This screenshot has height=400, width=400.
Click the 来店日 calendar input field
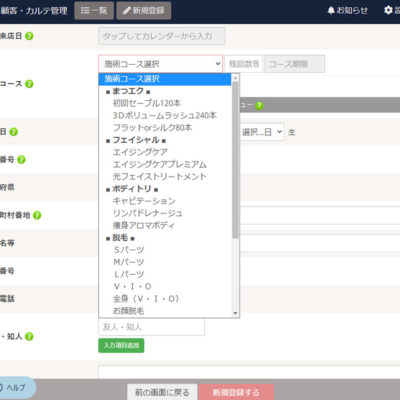coord(162,36)
